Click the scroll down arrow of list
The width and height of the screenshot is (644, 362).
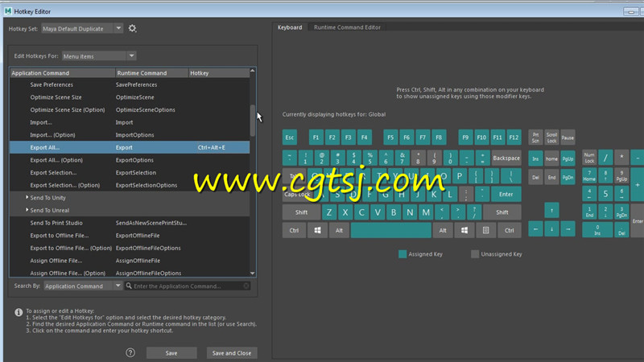pyautogui.click(x=253, y=274)
